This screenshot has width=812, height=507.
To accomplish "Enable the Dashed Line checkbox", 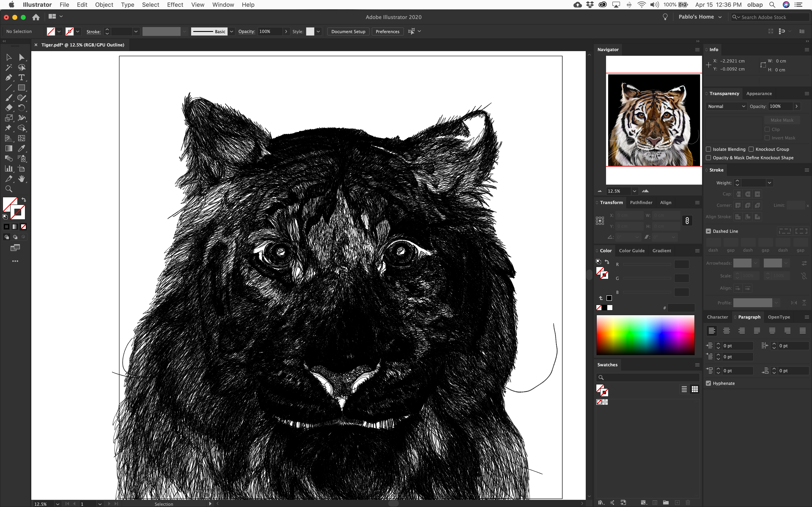I will (x=708, y=231).
